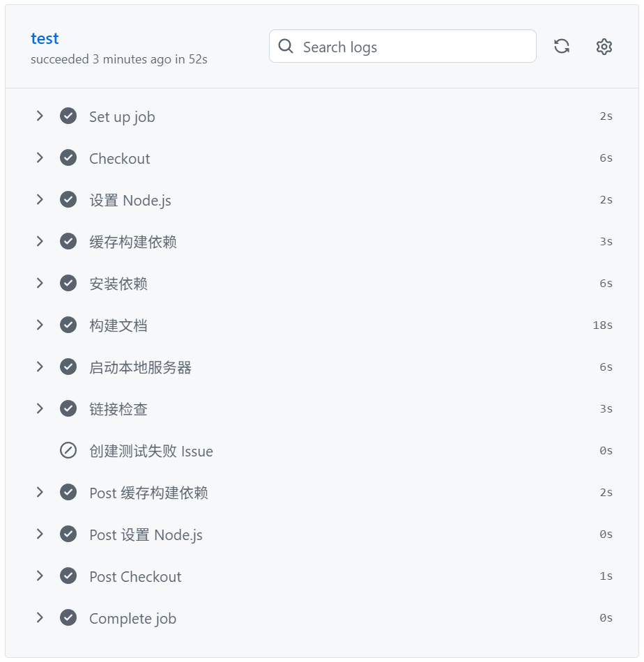Click the refresh logs icon
The image size is (644, 662).
tap(562, 46)
